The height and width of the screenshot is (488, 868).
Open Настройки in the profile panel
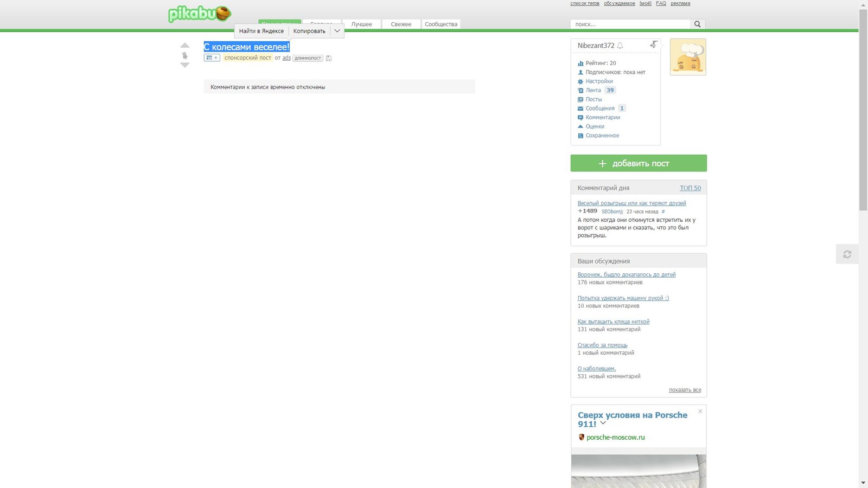tap(599, 81)
